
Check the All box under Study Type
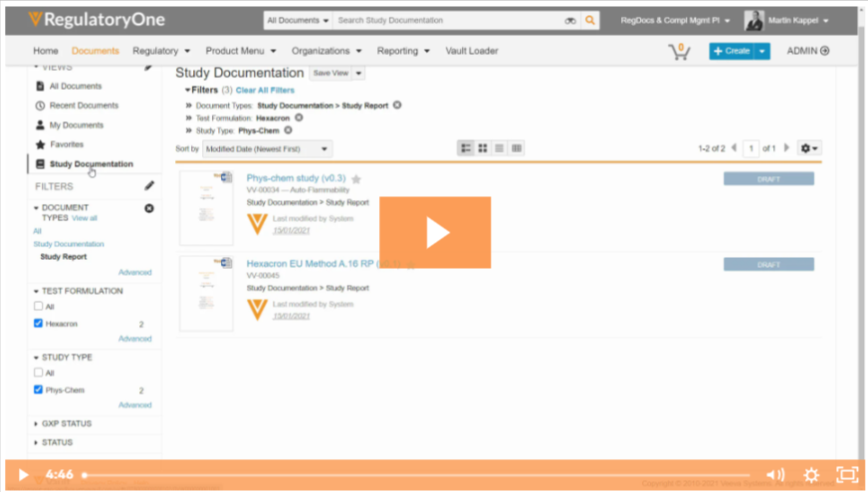pyautogui.click(x=39, y=372)
